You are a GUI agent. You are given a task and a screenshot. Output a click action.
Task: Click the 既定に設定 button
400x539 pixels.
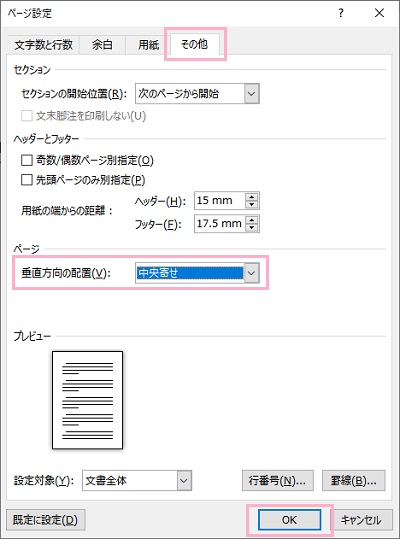pos(46,520)
